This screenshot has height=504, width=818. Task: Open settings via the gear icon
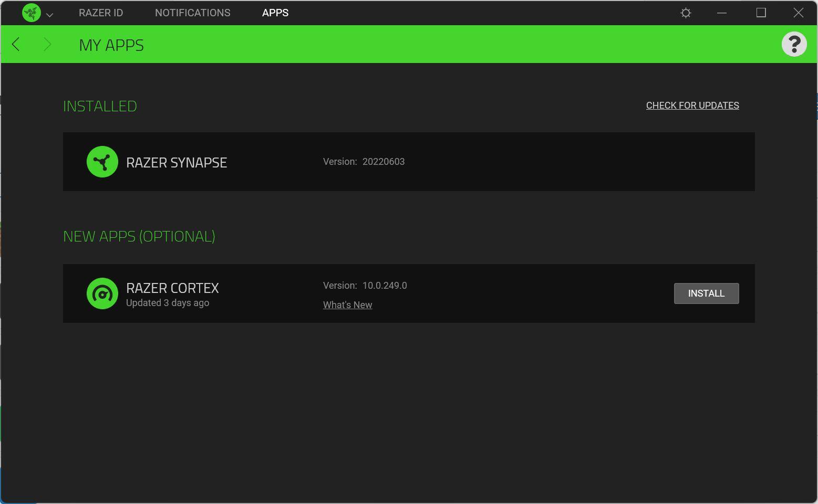[686, 13]
